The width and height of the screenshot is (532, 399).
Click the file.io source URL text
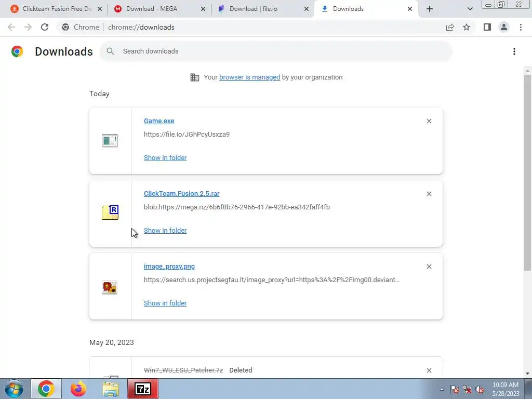coord(187,135)
